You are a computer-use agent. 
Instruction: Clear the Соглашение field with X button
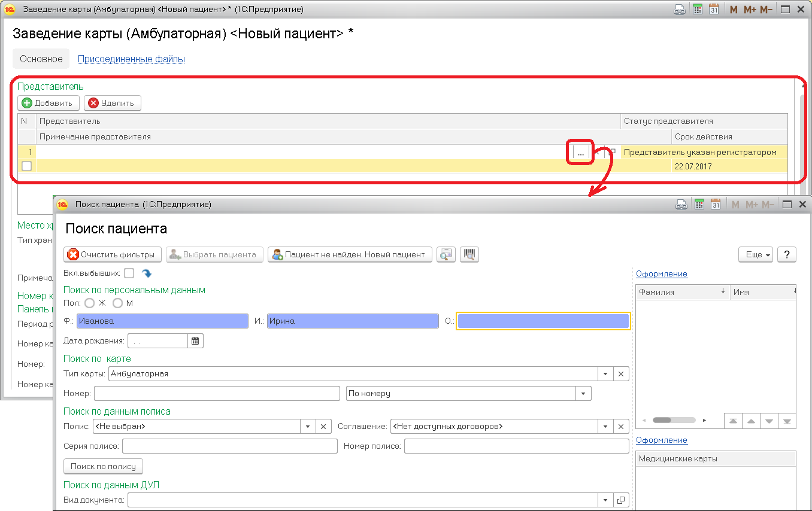point(621,427)
